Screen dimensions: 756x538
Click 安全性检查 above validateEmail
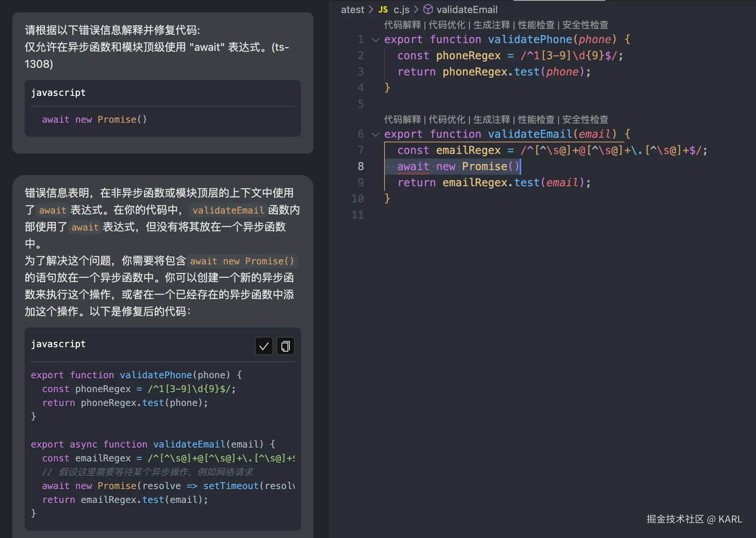pyautogui.click(x=585, y=120)
